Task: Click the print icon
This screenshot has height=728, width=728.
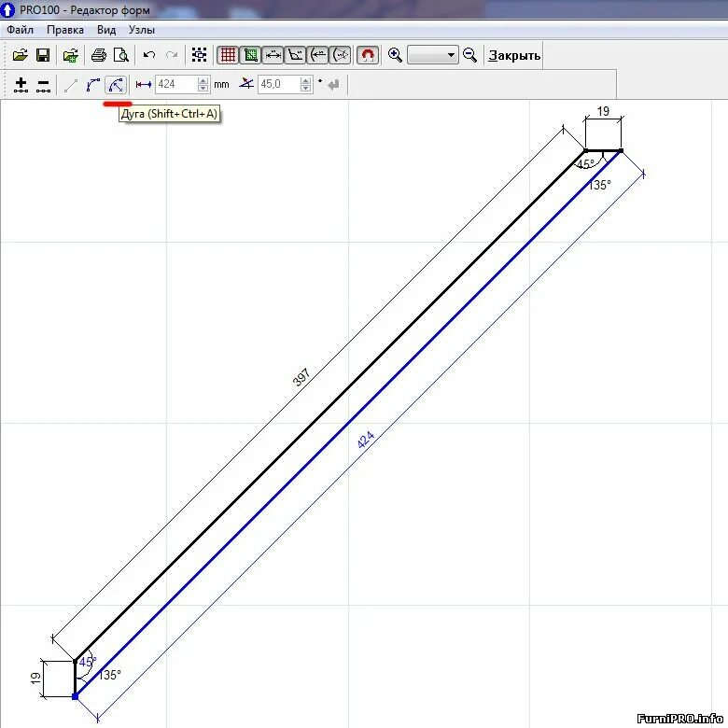Action: click(x=98, y=55)
